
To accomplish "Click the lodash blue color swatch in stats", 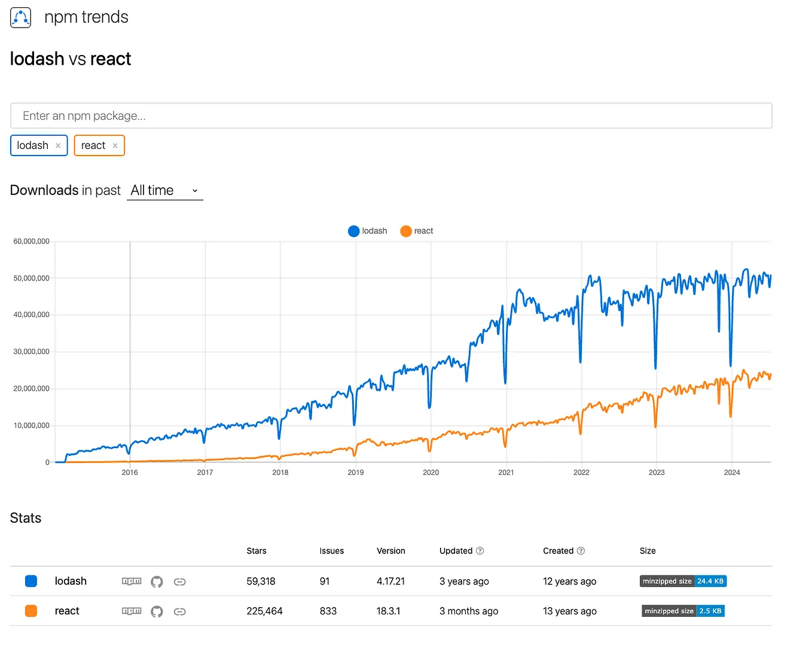I will [x=31, y=581].
